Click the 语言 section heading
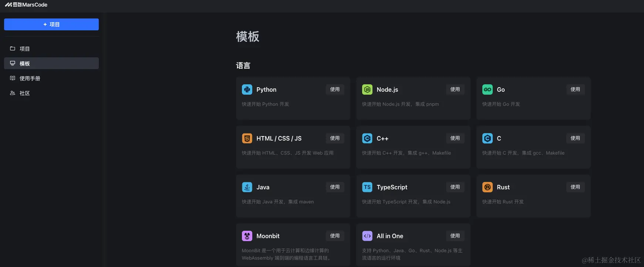 [243, 65]
